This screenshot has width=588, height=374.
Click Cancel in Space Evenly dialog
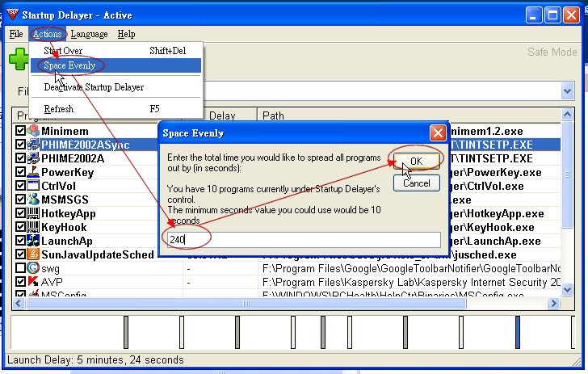(x=416, y=183)
